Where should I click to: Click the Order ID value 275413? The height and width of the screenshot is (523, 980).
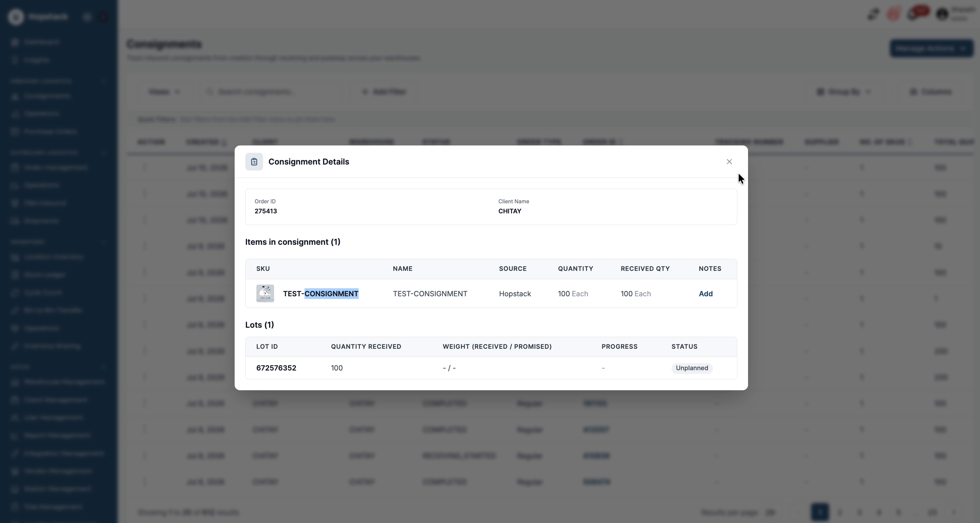pos(265,211)
